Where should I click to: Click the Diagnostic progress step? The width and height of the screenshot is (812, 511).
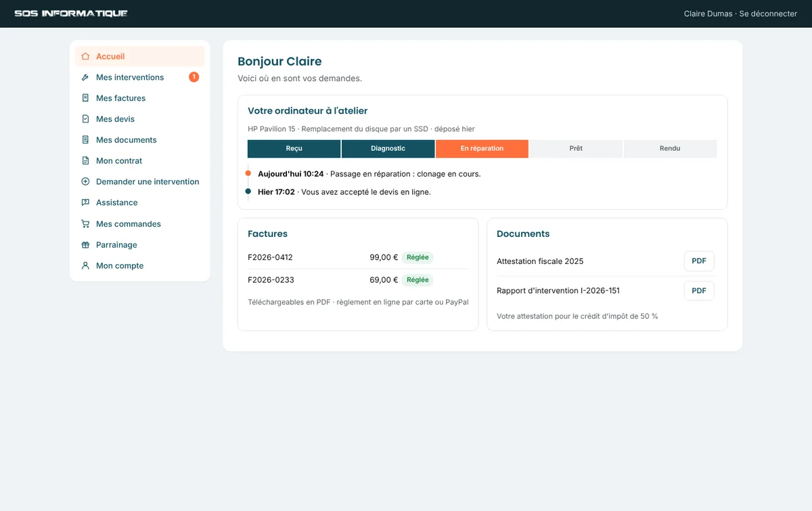[388, 148]
